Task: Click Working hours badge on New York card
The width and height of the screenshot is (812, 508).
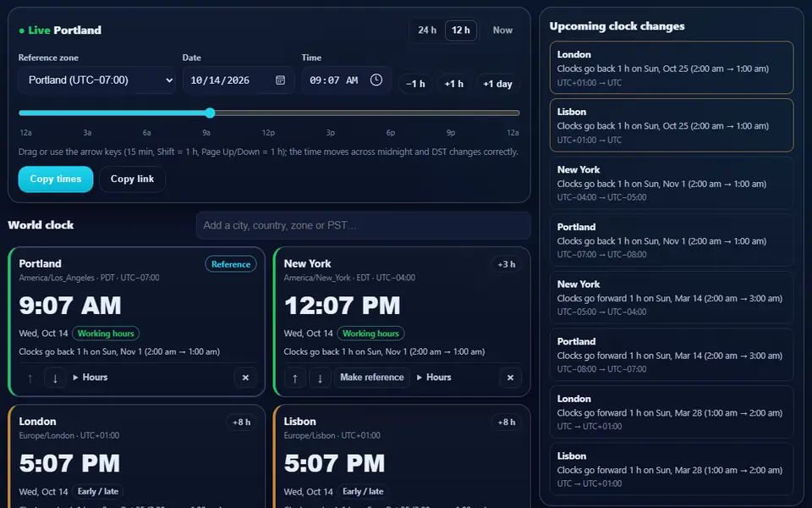Action: [370, 334]
